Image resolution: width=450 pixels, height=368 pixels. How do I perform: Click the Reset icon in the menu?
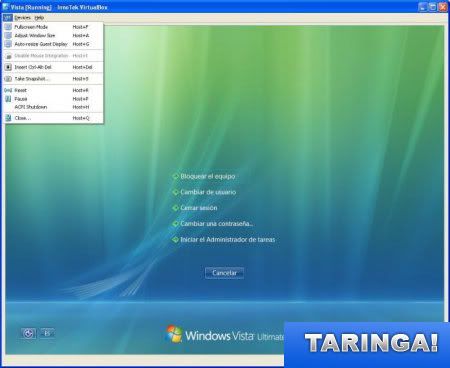click(8, 90)
